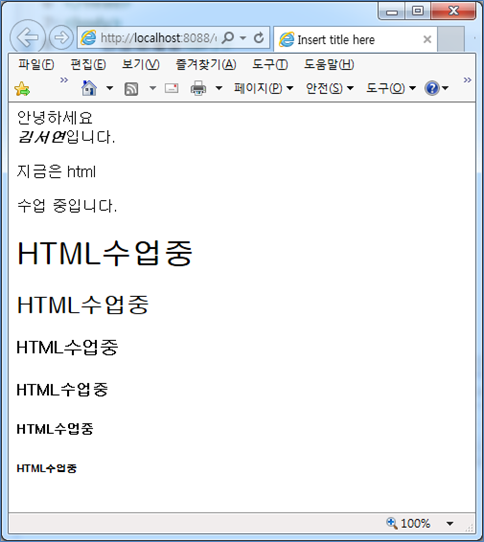This screenshot has width=484, height=542.
Task: Open the feeds dropdown arrow
Action: (x=152, y=88)
